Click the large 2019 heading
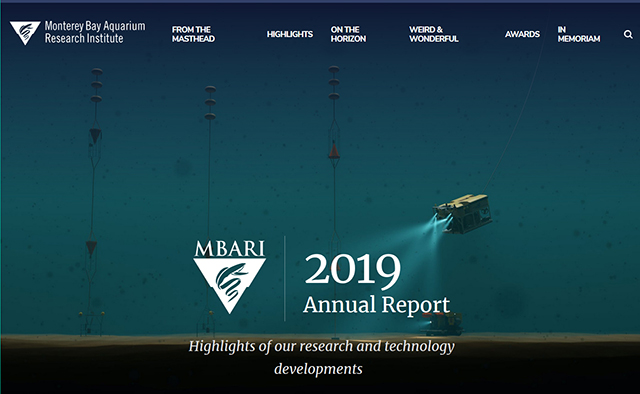The height and width of the screenshot is (394, 640). 353,269
